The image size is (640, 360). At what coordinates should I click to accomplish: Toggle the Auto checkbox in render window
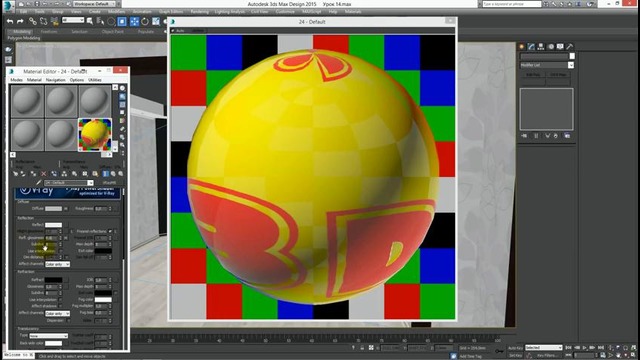pos(173,31)
